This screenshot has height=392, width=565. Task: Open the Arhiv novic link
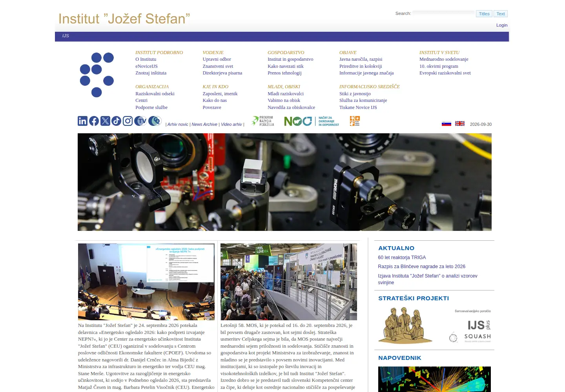click(x=178, y=124)
